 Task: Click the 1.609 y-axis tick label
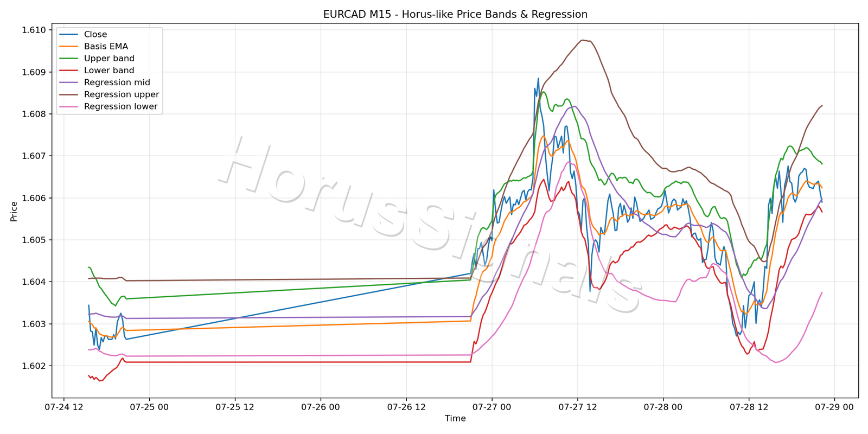[x=34, y=72]
